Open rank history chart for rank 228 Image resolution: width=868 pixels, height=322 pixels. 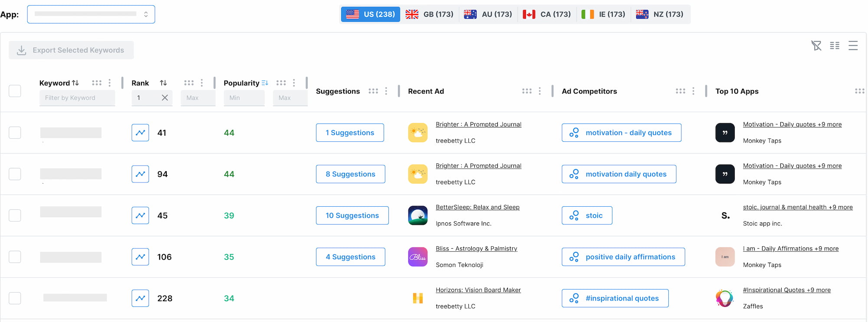point(140,298)
